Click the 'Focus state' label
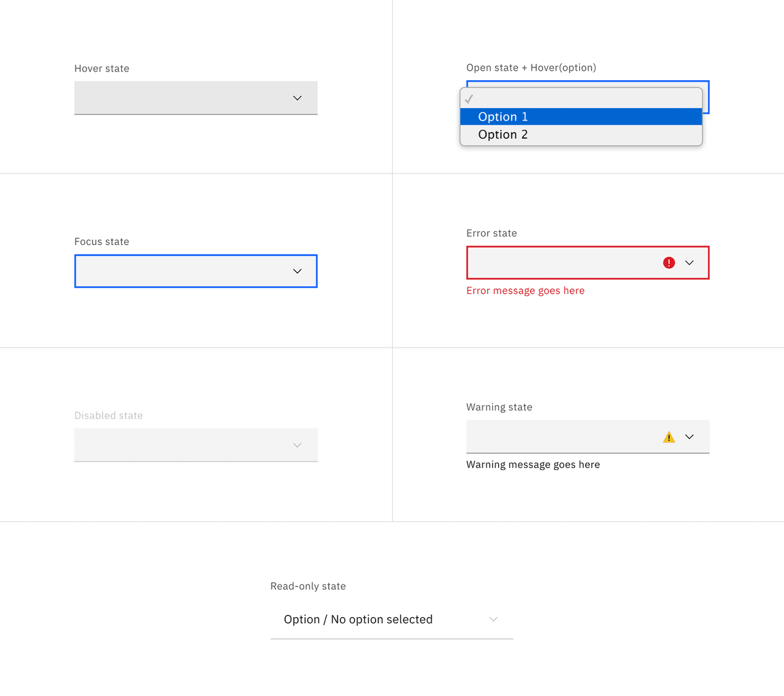Screen dimensions: 784x696 click(x=102, y=242)
